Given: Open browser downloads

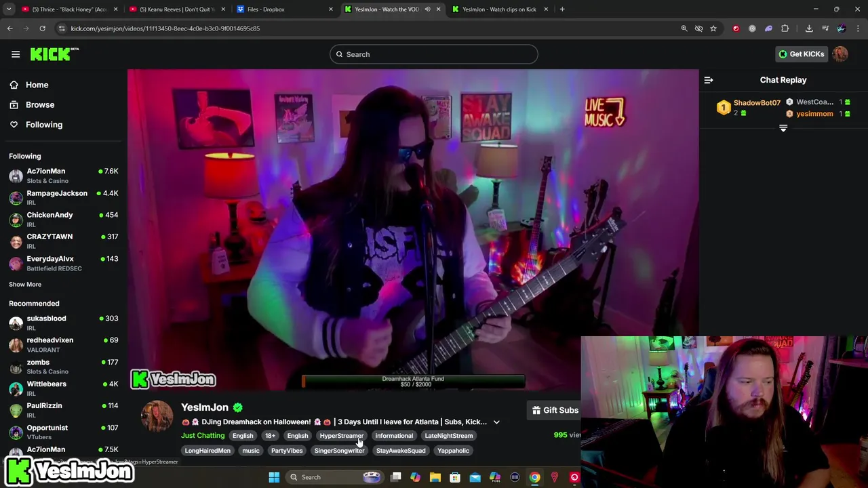Looking at the screenshot, I should click(x=809, y=28).
